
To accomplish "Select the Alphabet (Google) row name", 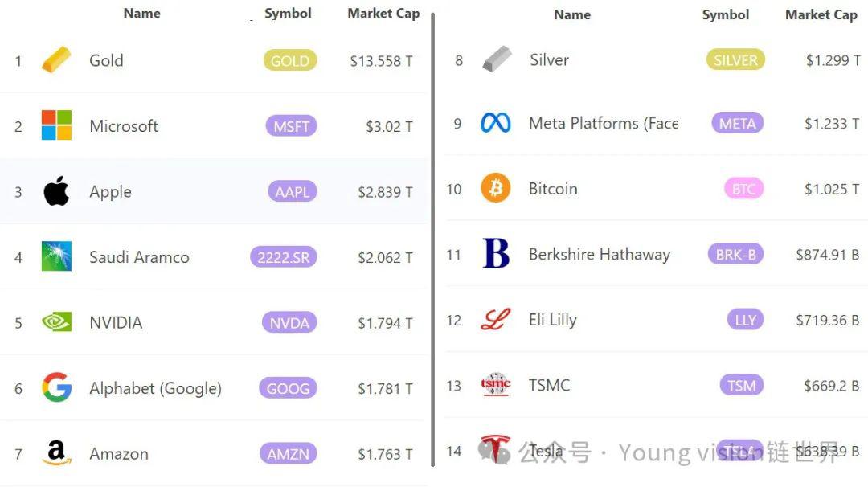I will [x=156, y=388].
